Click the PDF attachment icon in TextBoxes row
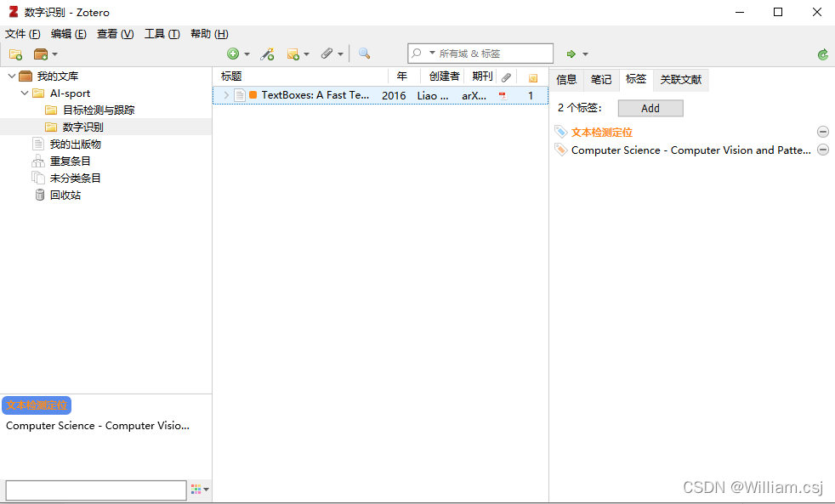This screenshot has width=835, height=504. pyautogui.click(x=503, y=96)
